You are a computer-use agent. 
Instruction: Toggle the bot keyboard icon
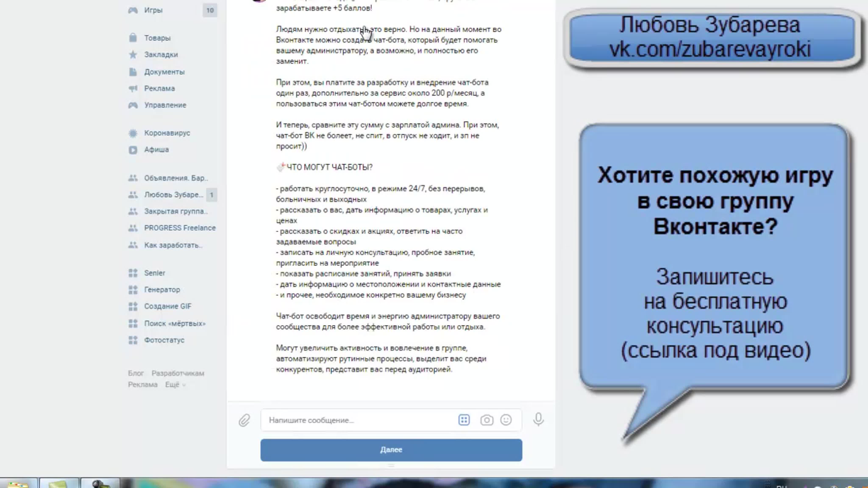click(x=464, y=420)
